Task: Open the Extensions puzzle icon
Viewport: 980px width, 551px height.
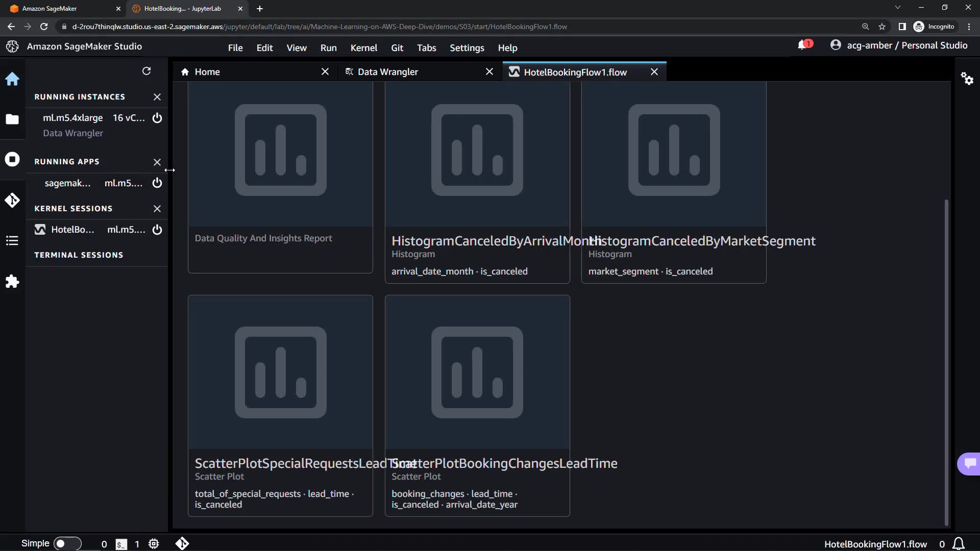Action: pyautogui.click(x=12, y=282)
